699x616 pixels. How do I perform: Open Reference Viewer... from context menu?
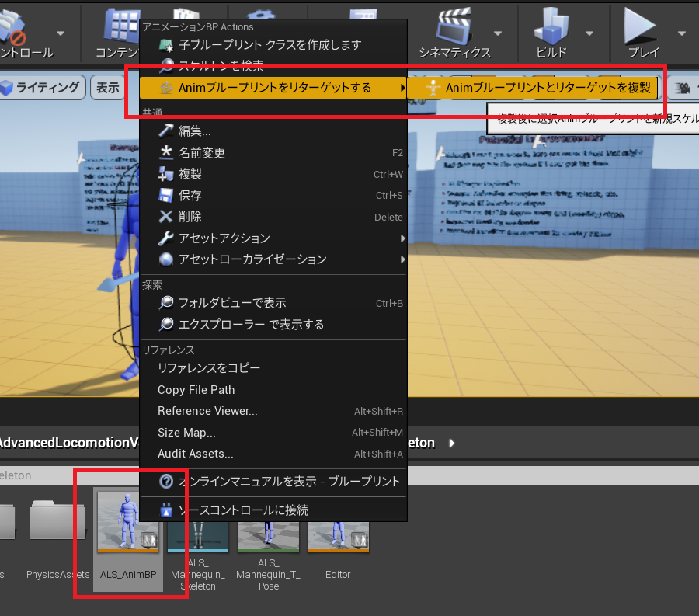[x=273, y=411]
